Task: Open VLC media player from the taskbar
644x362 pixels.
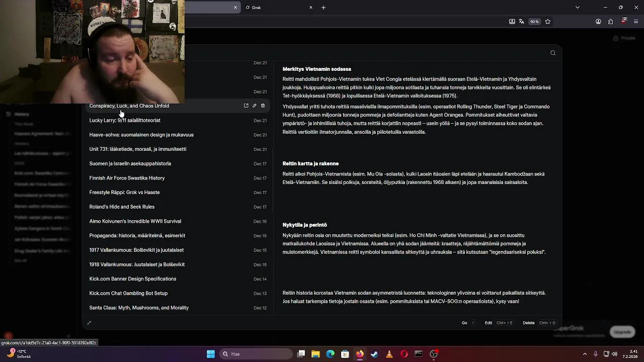Action: (389, 354)
